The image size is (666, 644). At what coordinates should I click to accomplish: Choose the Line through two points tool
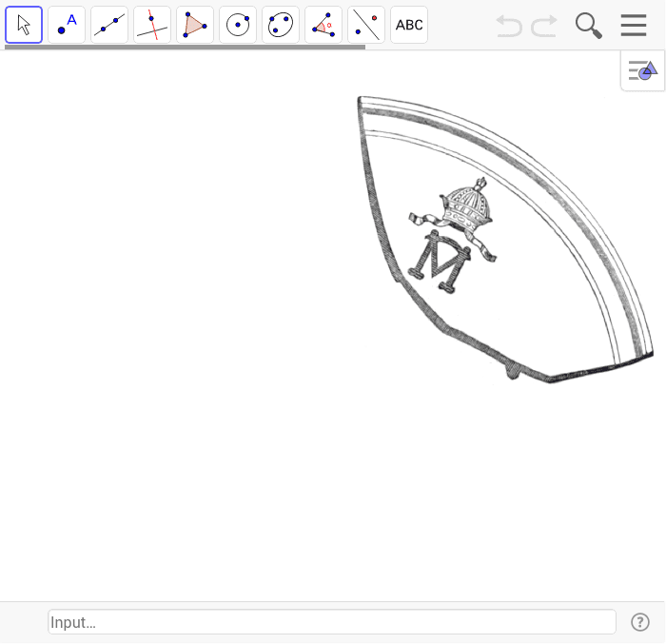109,25
